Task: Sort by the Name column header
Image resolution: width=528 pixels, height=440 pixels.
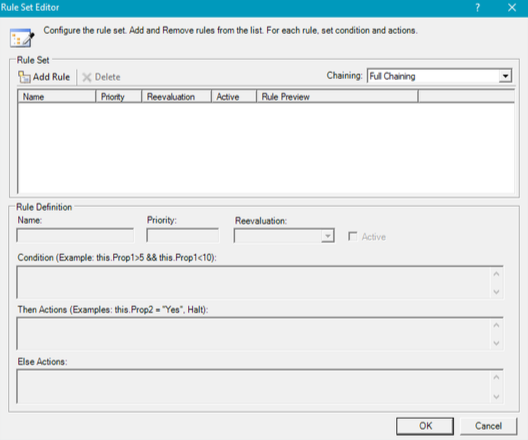Action: click(57, 97)
